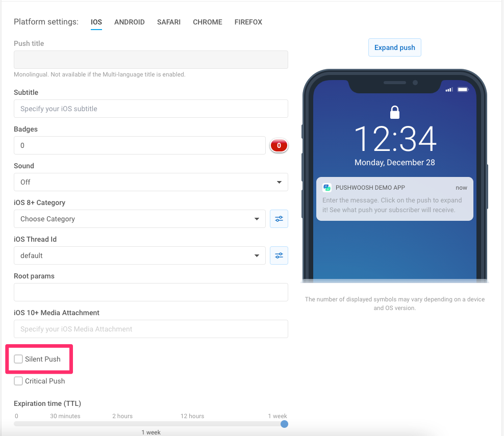
Task: Open iOS 8+ Category settings icon
Action: [279, 219]
